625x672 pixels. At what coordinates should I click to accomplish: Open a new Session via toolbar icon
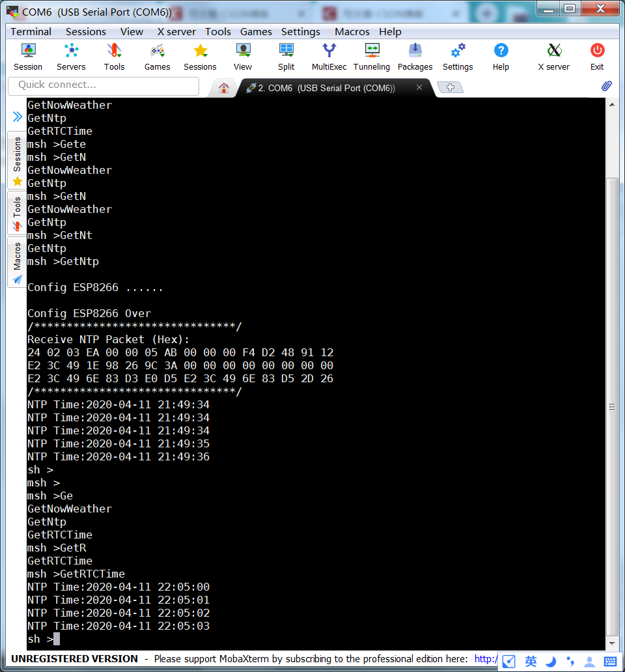[27, 55]
